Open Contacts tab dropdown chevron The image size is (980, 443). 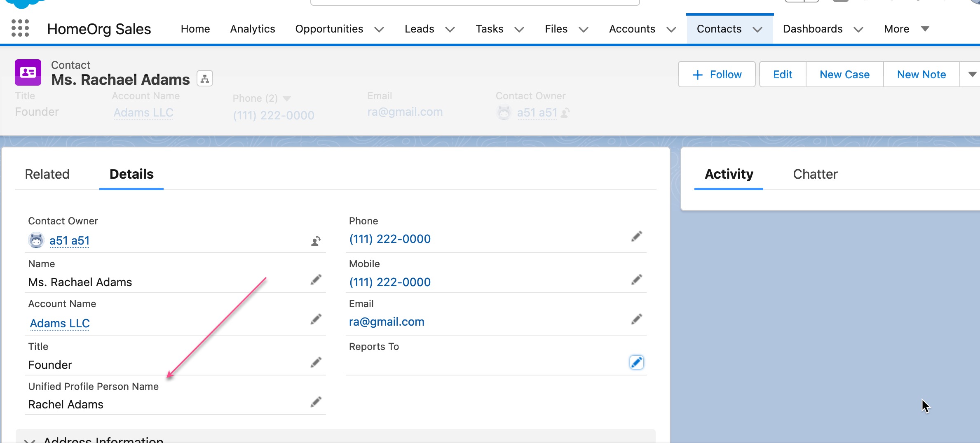click(757, 29)
